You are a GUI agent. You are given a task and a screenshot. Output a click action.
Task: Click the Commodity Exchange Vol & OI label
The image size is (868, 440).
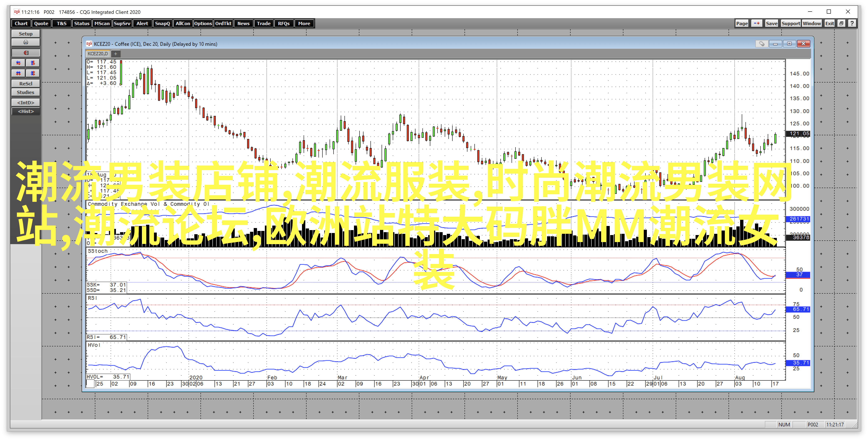point(149,204)
